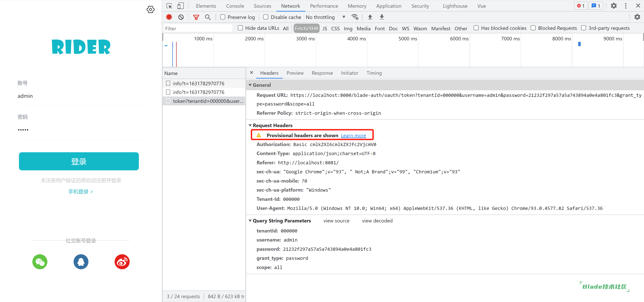Open the Response tab of request
Screen dimensions: 644x302
point(322,73)
